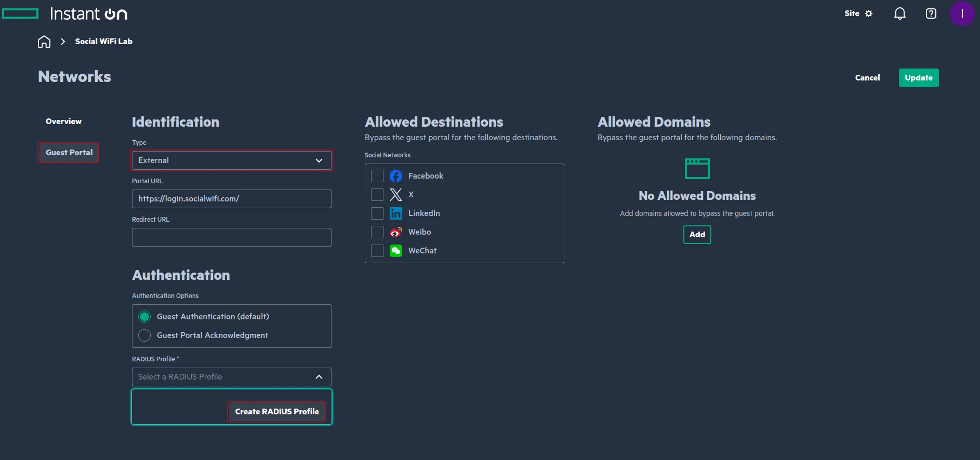Enable the X social network checkbox
This screenshot has width=980, height=460.
pyautogui.click(x=377, y=195)
